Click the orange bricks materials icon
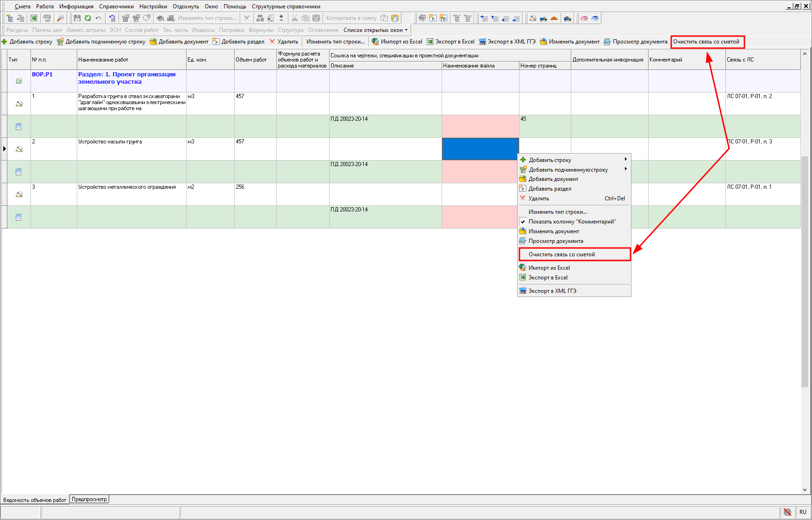812x520 pixels. click(554, 18)
